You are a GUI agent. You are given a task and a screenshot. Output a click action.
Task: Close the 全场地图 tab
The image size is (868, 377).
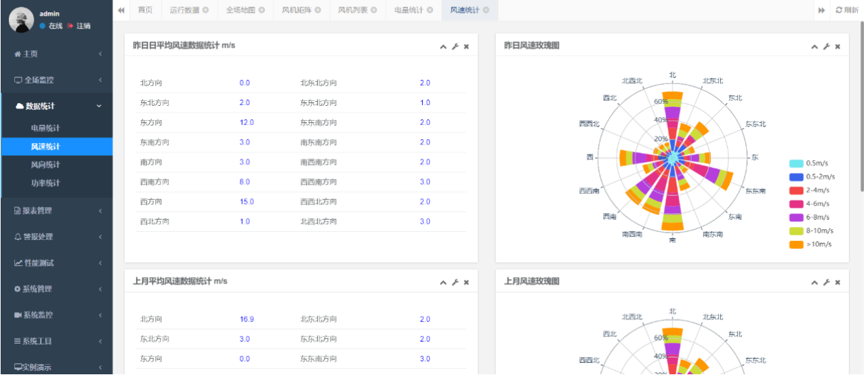point(262,10)
